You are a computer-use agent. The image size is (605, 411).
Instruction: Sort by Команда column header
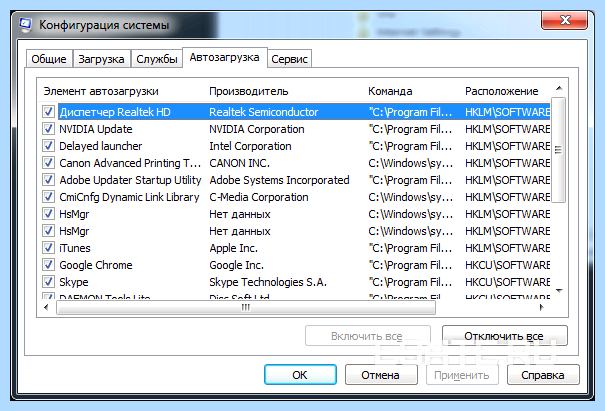390,91
